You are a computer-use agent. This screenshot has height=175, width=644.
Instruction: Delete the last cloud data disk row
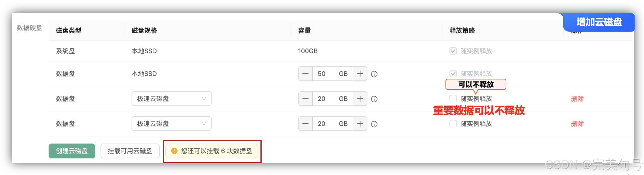coord(577,124)
